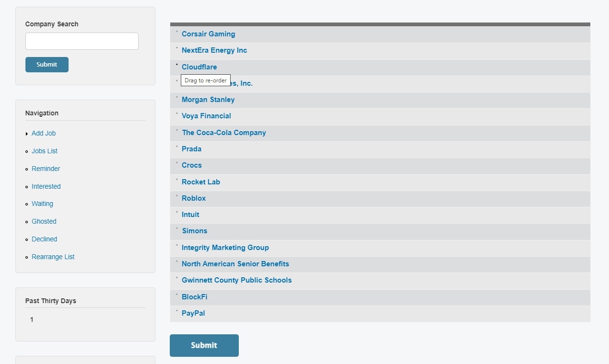Open the Rocket Lab entry
The image size is (609, 364).
(x=200, y=182)
